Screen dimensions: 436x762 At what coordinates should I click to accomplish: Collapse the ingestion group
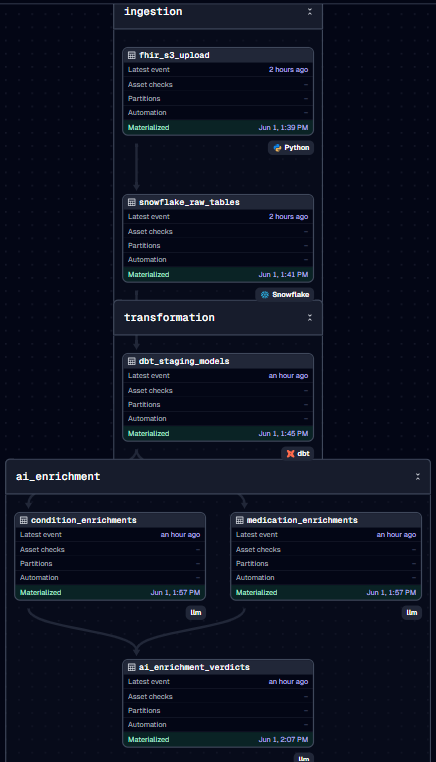[x=310, y=12]
